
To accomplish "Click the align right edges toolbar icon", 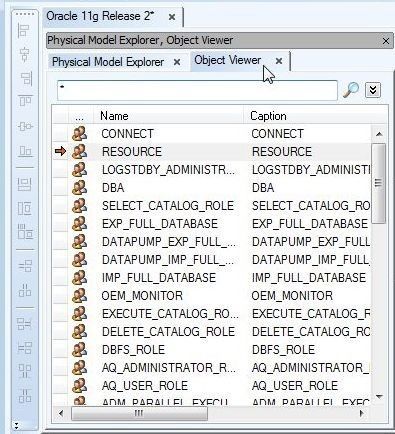I will click(x=25, y=78).
